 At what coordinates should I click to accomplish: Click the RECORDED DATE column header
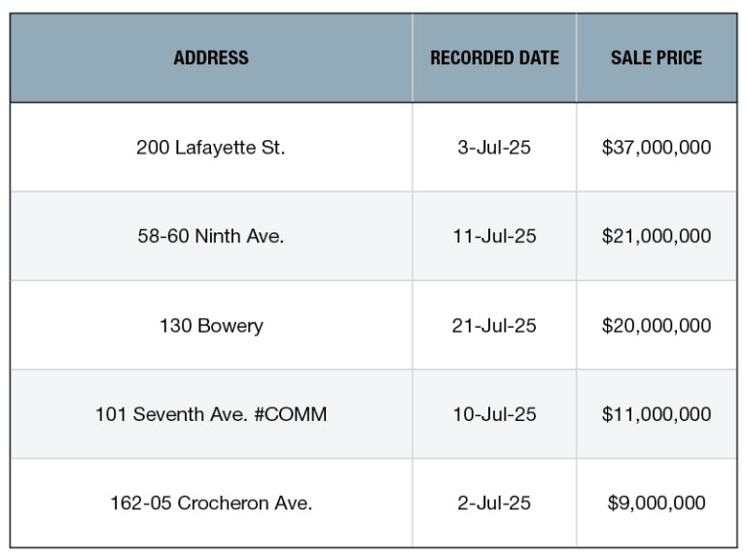[x=494, y=57]
